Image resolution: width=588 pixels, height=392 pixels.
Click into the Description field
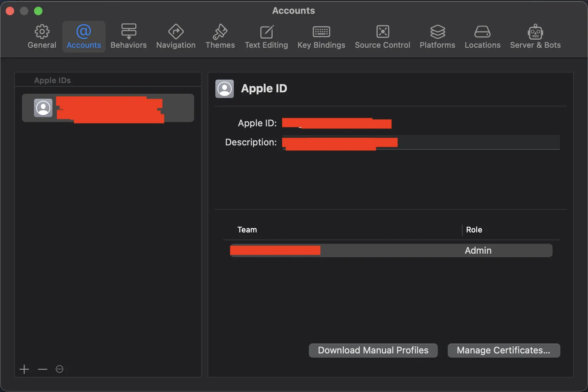click(421, 143)
